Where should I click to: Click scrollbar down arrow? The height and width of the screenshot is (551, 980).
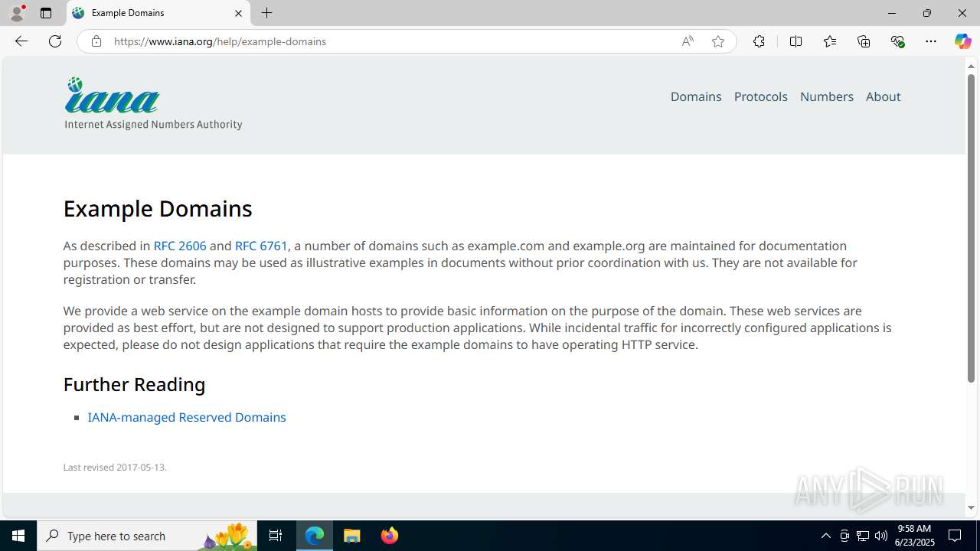click(971, 507)
